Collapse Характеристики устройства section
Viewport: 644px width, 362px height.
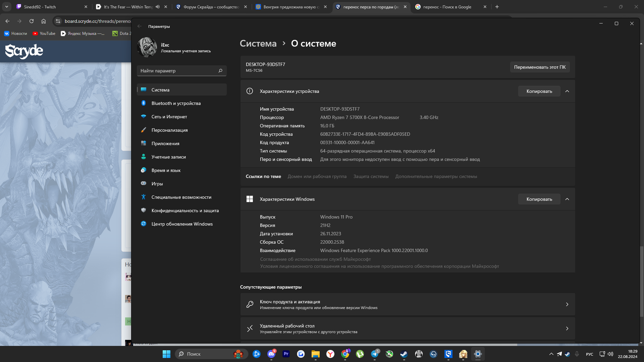[x=567, y=91]
